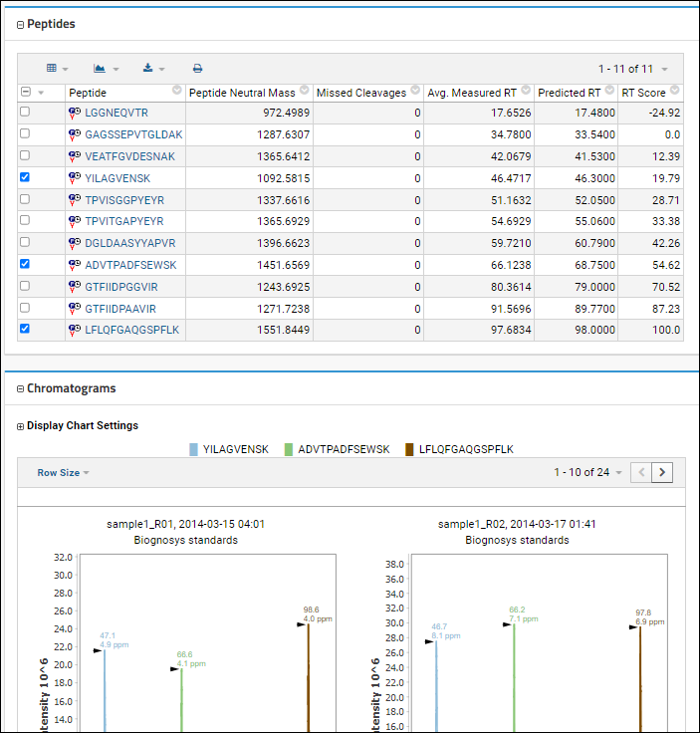The image size is (700, 733).
Task: Collapse the Chromatograms section
Action: tap(20, 389)
